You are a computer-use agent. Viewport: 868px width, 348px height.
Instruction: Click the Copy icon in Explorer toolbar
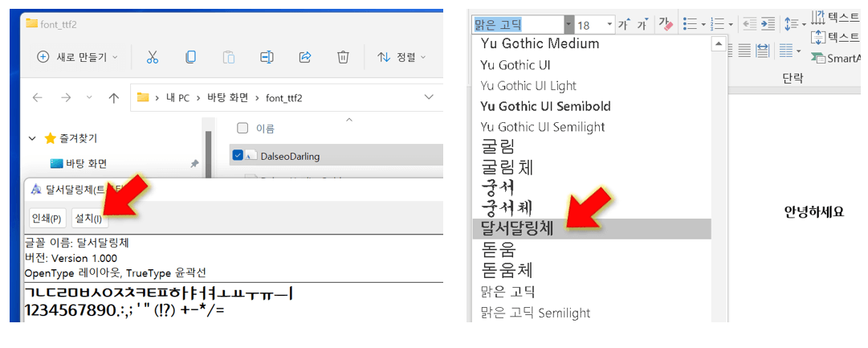[190, 57]
